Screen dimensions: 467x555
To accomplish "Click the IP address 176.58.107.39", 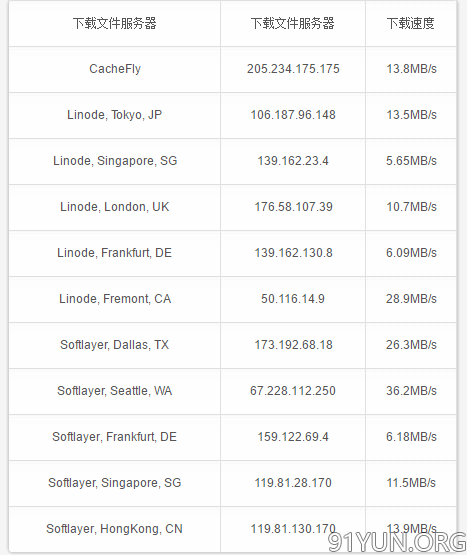I will (293, 207).
